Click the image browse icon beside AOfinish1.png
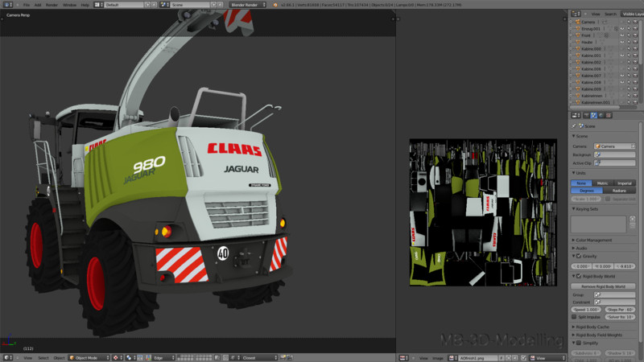The height and width of the screenshot is (362, 644). tap(452, 358)
